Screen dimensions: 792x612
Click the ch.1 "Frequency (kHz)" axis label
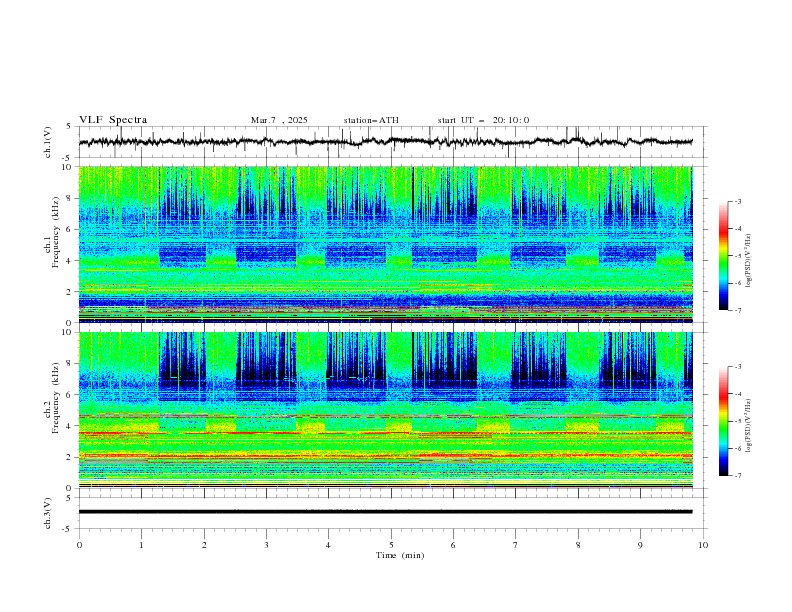(56, 233)
